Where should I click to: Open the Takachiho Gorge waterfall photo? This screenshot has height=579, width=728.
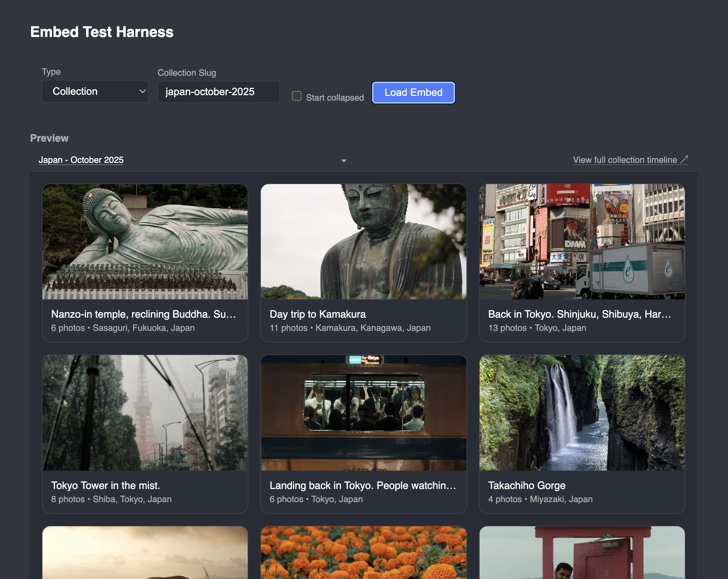[582, 413]
